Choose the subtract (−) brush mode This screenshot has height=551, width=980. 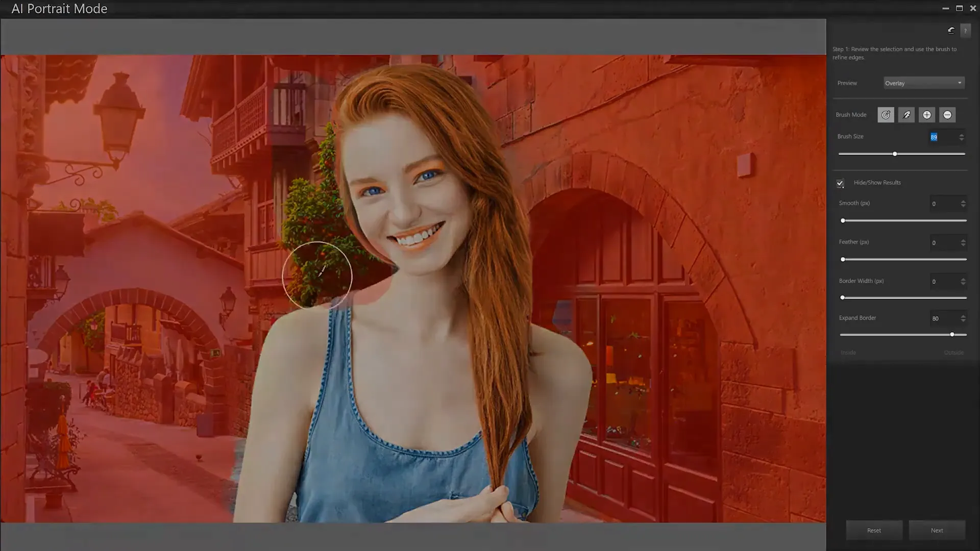947,115
